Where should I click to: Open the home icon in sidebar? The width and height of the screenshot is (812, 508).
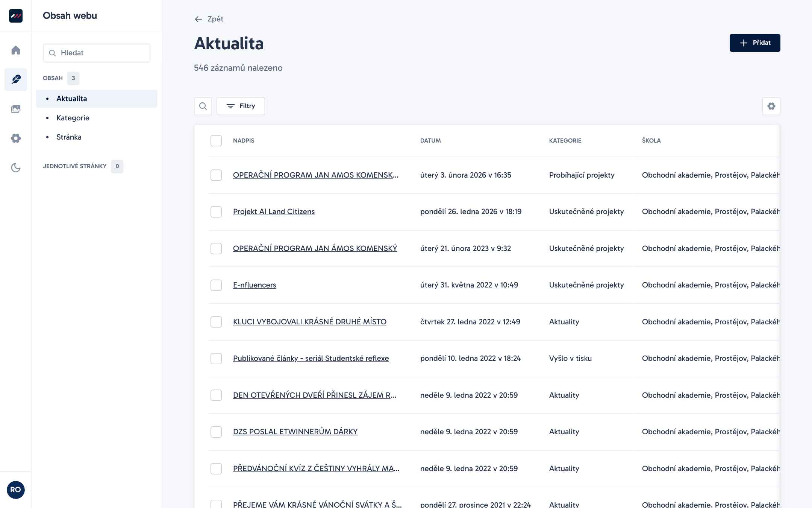pyautogui.click(x=16, y=50)
